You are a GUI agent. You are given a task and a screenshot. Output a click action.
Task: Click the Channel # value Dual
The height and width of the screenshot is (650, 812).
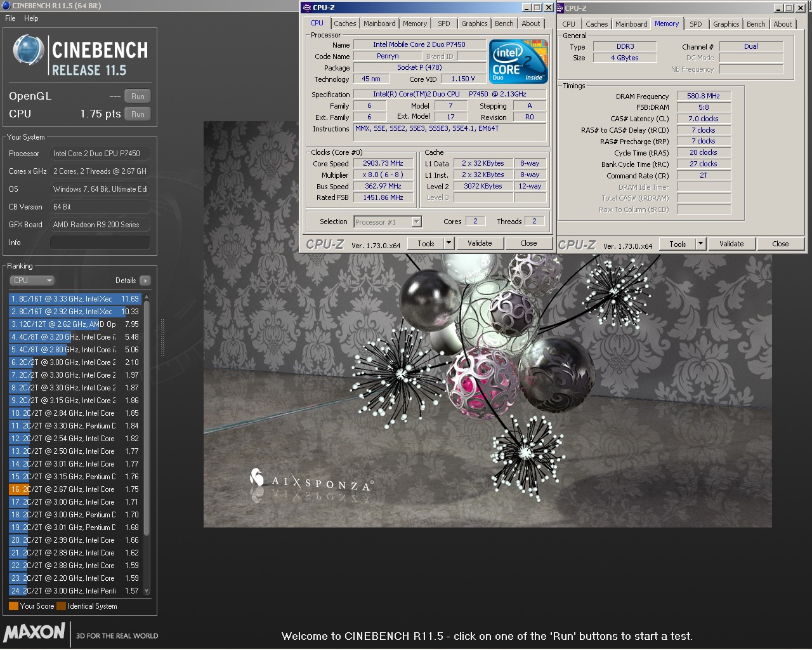pyautogui.click(x=751, y=46)
